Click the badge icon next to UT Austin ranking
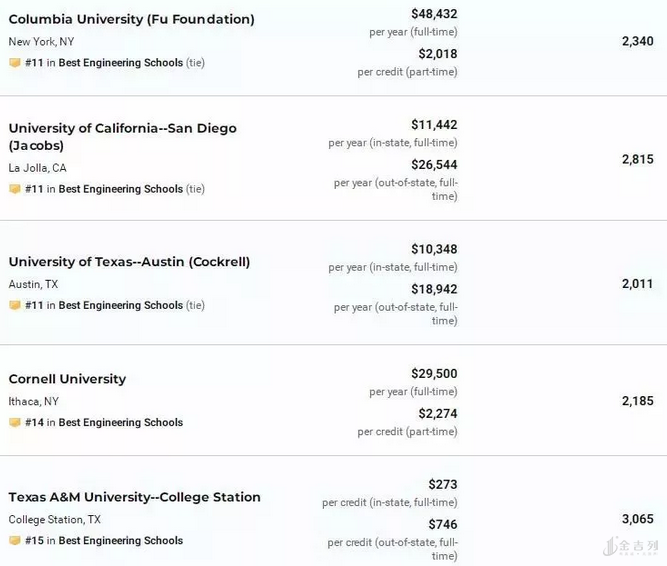This screenshot has width=667, height=566. click(x=15, y=306)
